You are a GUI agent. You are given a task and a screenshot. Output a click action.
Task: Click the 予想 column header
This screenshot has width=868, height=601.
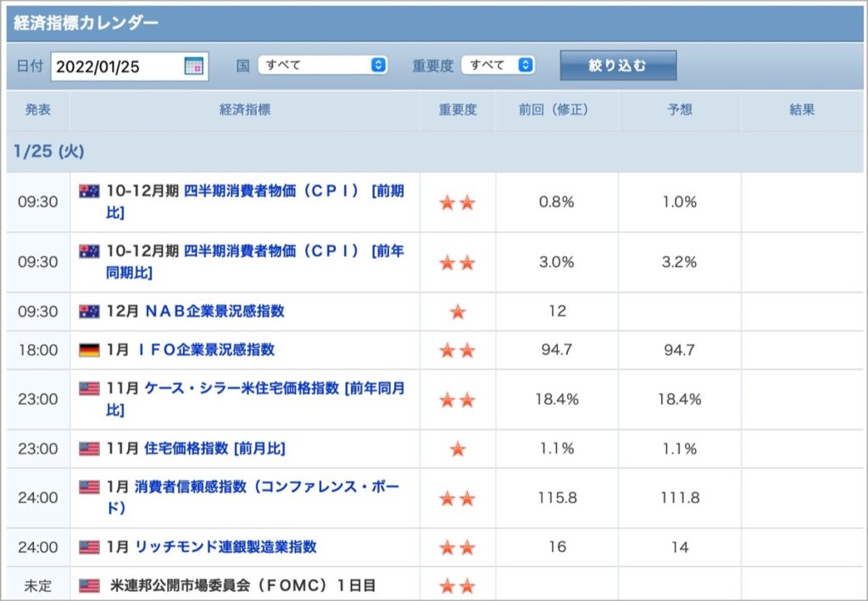680,109
